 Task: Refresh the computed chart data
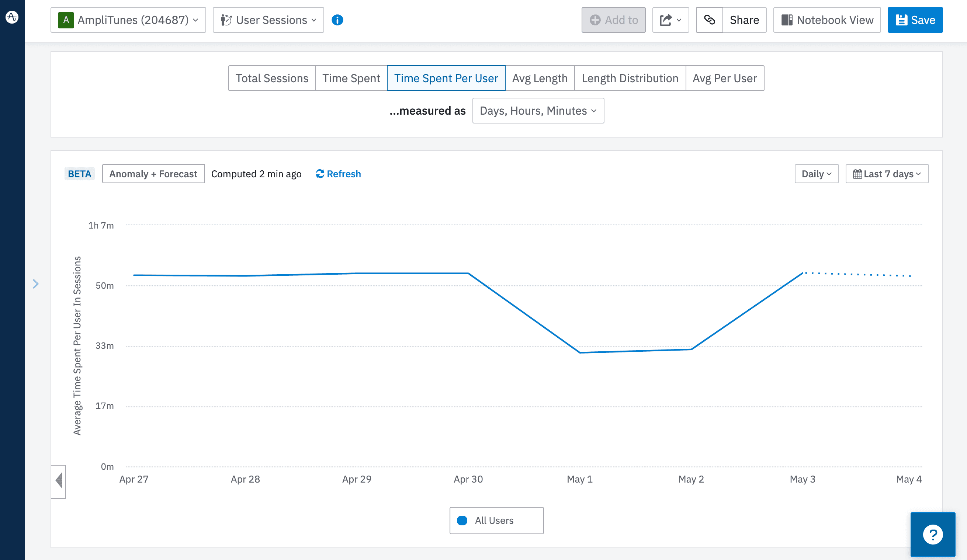338,174
